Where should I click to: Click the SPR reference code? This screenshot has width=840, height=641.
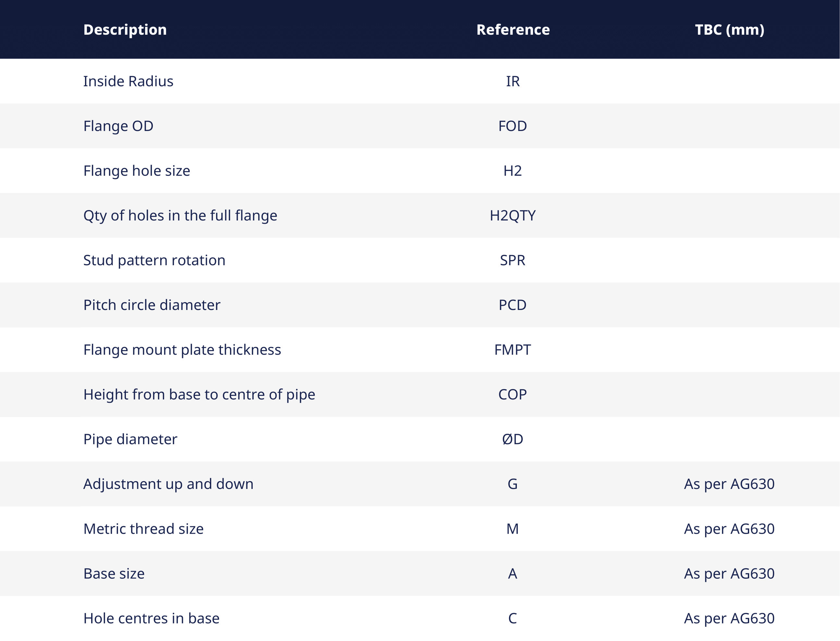tap(512, 260)
